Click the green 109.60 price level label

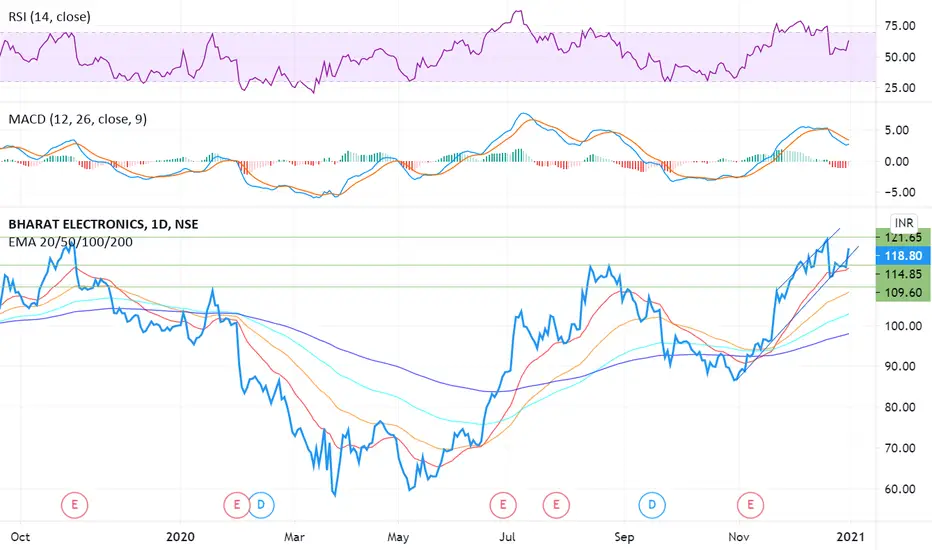pos(903,293)
